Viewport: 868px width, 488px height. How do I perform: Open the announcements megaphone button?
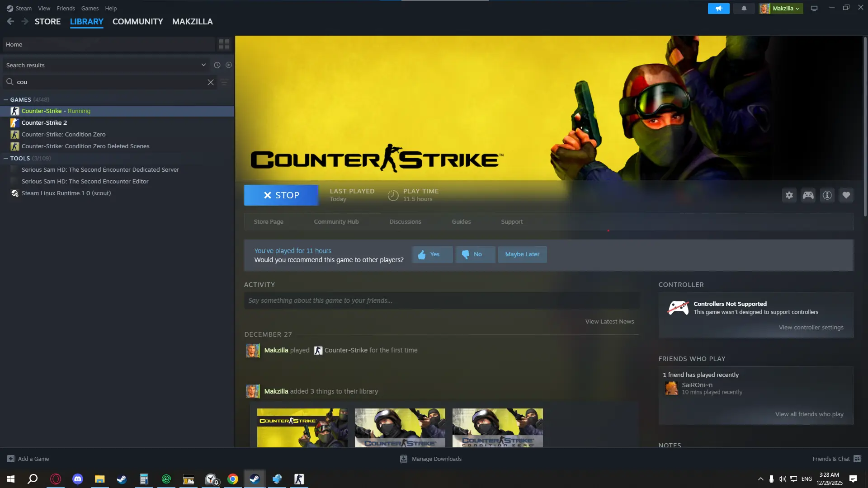[x=718, y=9]
